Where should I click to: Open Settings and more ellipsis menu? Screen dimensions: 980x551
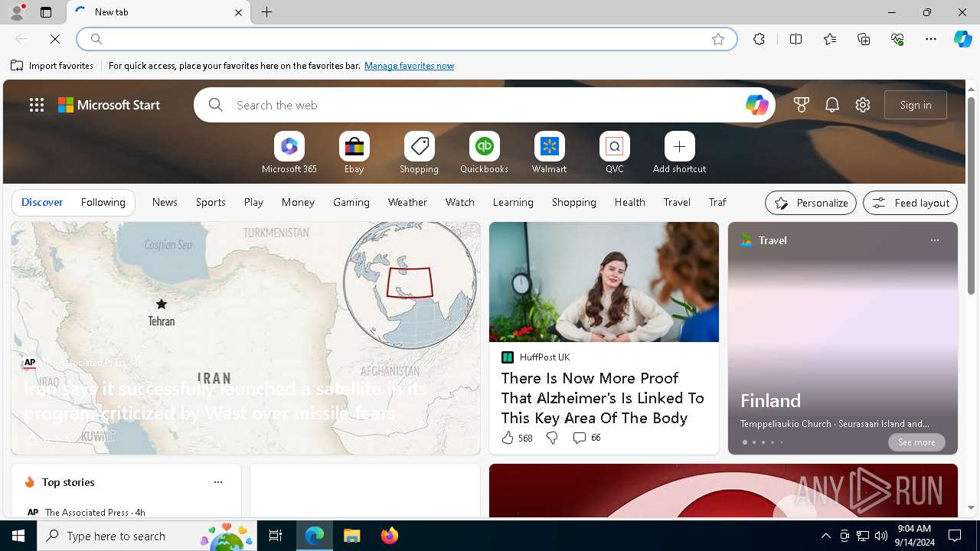(931, 39)
